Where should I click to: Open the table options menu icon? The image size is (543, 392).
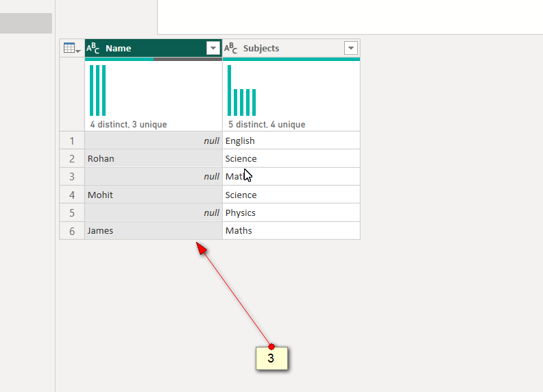point(72,48)
